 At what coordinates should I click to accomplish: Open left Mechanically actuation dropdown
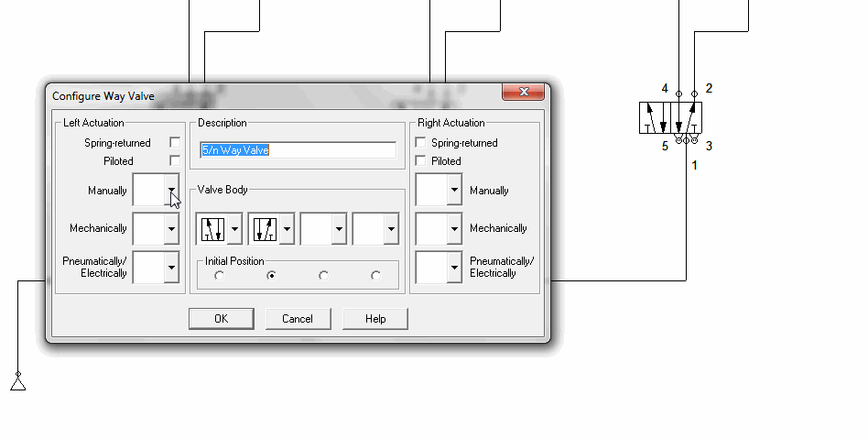[x=171, y=228]
